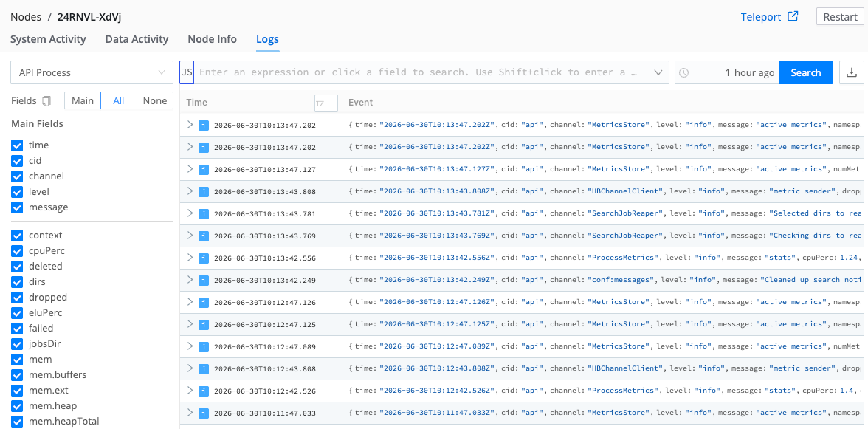Click info level icon for 10:12:43.808 event

[203, 368]
